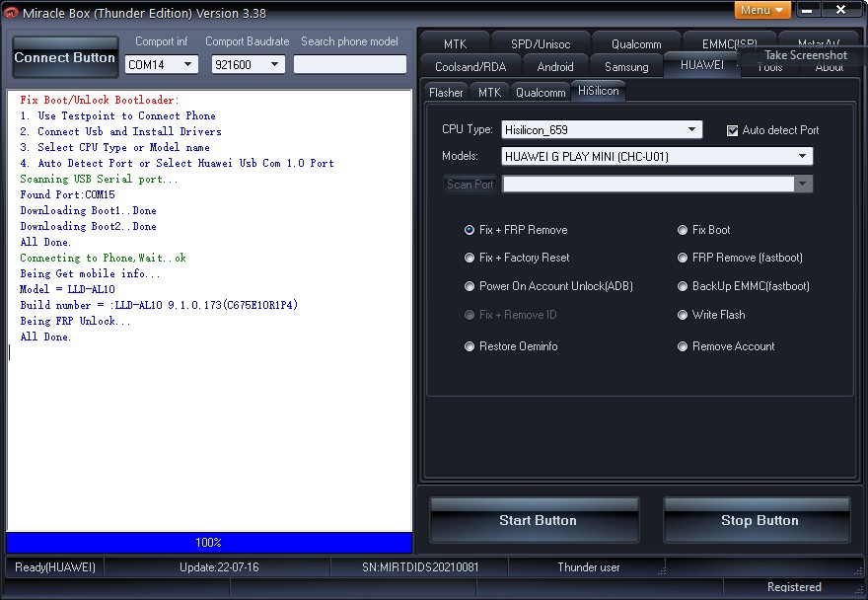
Task: Expand the CPU Type Hisilicon_659 dropdown
Action: (602, 129)
